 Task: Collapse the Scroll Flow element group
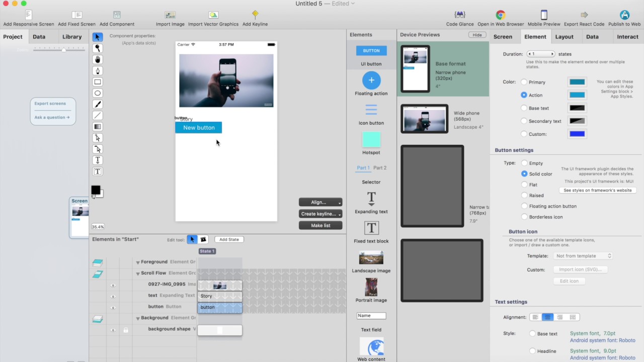coord(138,273)
